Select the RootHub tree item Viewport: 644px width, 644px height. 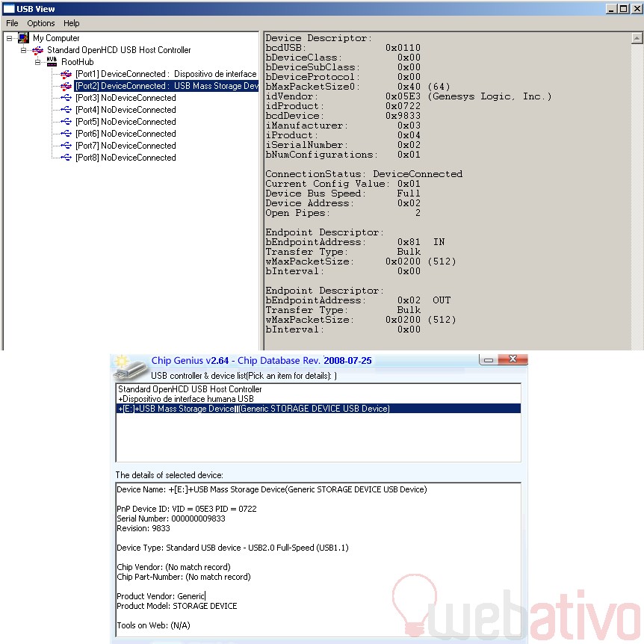(78, 62)
